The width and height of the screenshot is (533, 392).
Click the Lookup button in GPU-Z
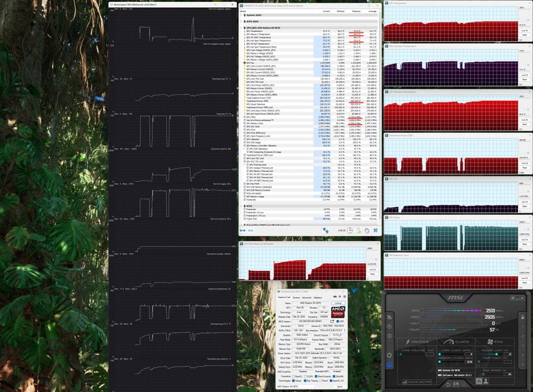pos(338,303)
